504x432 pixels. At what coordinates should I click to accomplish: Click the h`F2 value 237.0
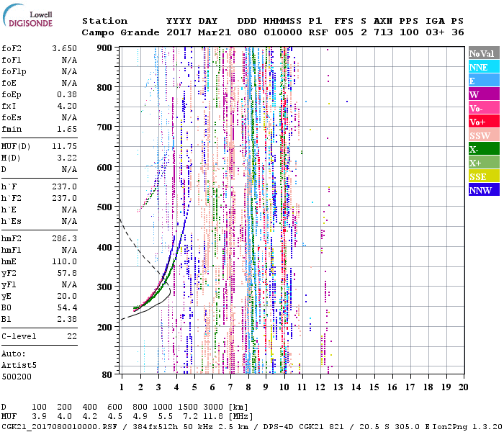[64, 198]
